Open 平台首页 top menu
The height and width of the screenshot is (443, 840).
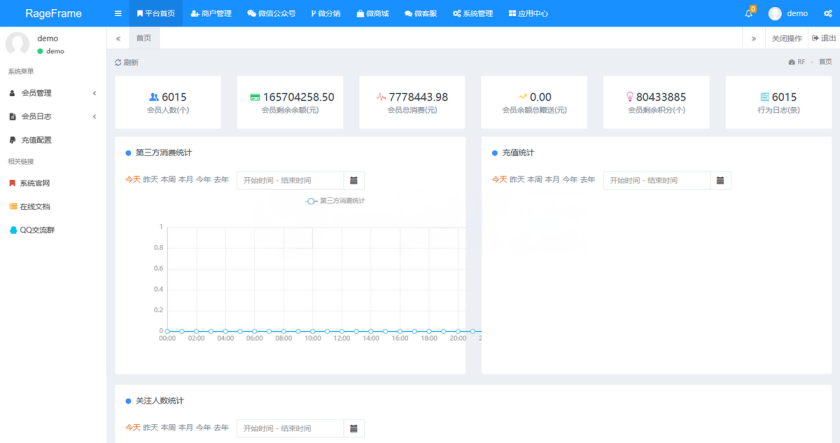(156, 13)
